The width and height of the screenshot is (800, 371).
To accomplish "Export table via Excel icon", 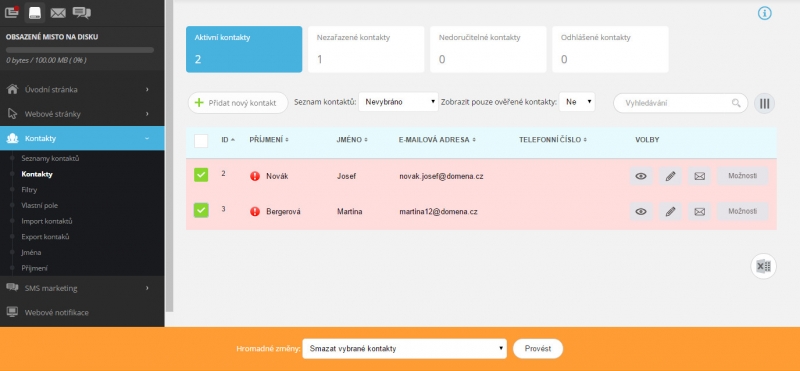I will coord(763,266).
